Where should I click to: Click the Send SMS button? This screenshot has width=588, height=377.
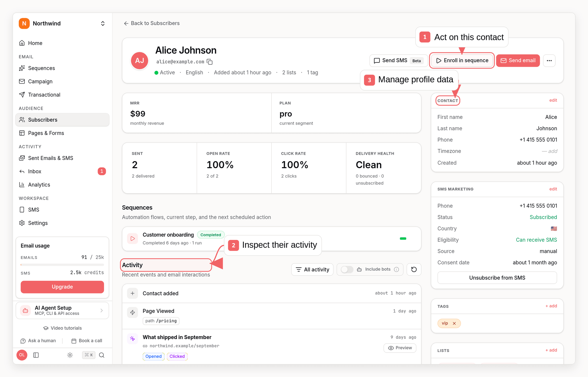point(398,61)
